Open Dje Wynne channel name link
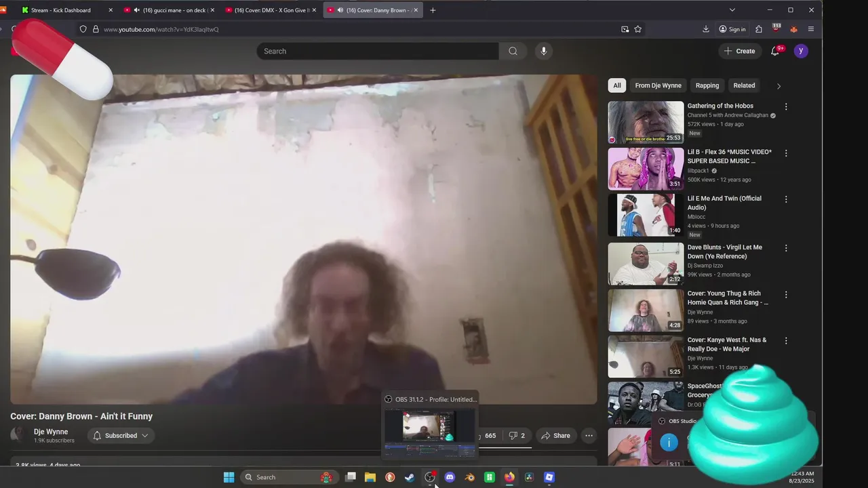The image size is (868, 488). pyautogui.click(x=51, y=432)
